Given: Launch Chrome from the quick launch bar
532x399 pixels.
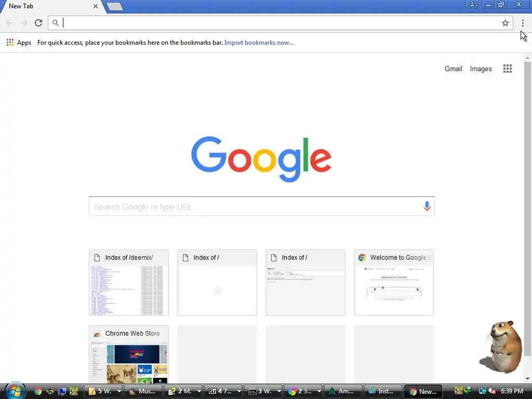Looking at the screenshot, I should tap(38, 391).
